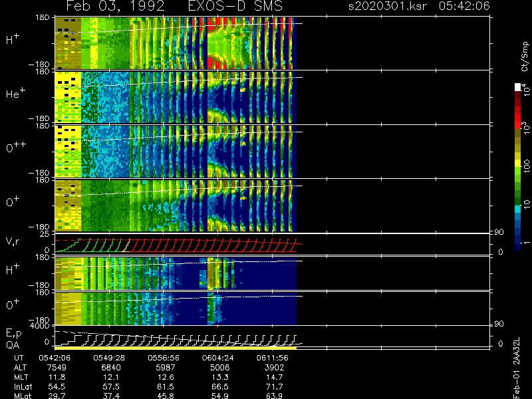Click the UT value "0556:56"
The width and height of the screenshot is (532, 399).
pos(164,358)
